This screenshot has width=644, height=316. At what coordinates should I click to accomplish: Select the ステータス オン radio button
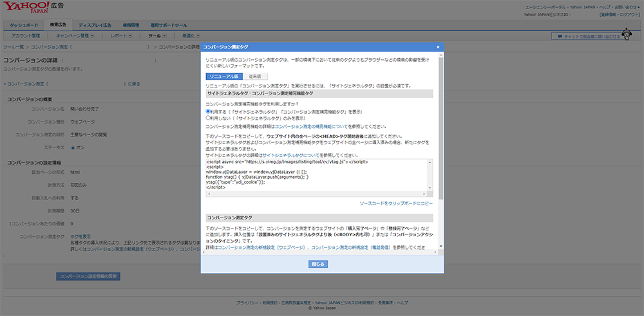pyautogui.click(x=73, y=147)
